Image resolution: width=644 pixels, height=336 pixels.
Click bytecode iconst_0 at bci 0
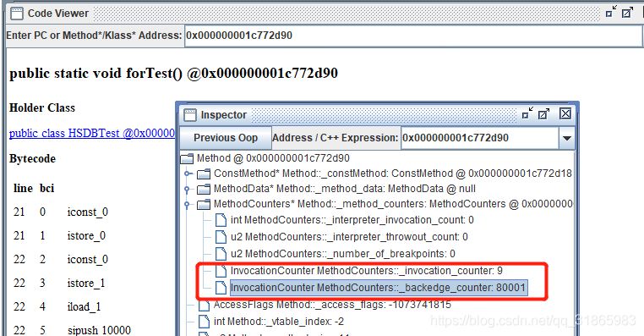click(88, 212)
